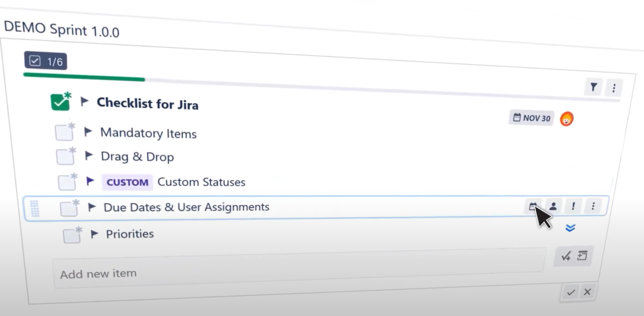Uncheck the completed Checklist for Jira checkbox

(61, 101)
